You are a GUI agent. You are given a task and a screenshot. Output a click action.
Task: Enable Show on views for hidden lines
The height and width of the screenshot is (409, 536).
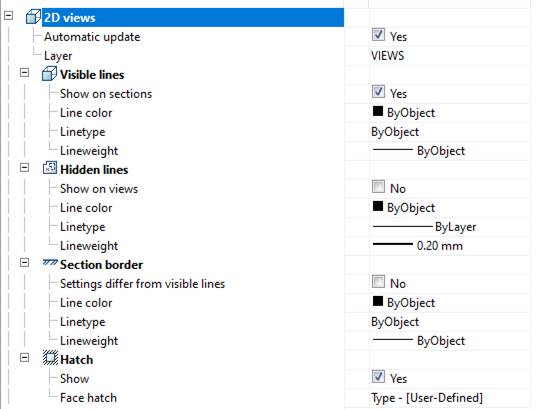pyautogui.click(x=378, y=187)
